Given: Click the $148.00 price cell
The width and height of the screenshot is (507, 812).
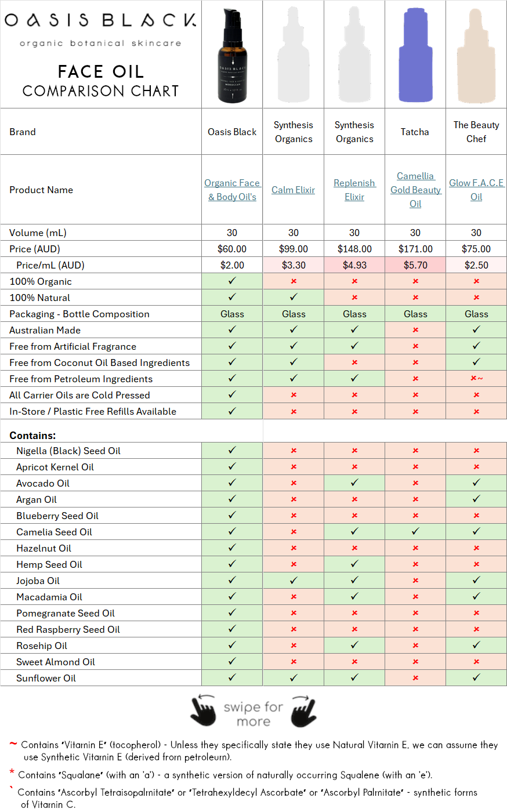Looking at the screenshot, I should click(354, 249).
